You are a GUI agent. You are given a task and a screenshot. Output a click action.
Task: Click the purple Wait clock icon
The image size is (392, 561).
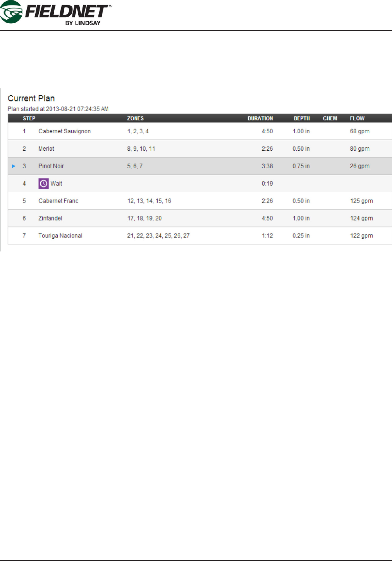tap(43, 184)
